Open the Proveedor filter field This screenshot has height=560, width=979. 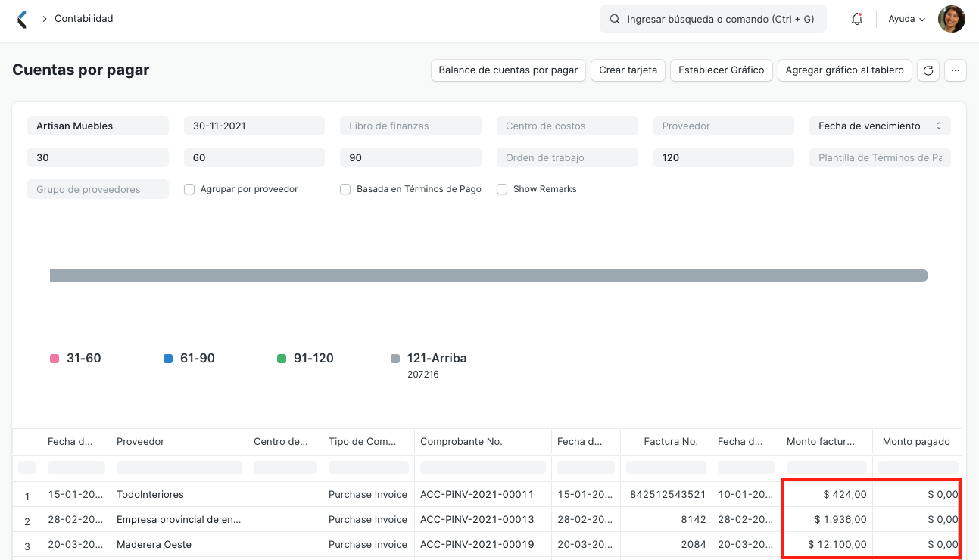pyautogui.click(x=723, y=126)
